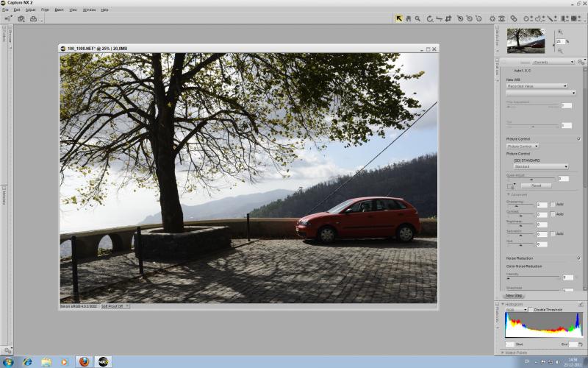Open Windows Explorer folder on taskbar
Image resolution: width=588 pixels, height=368 pixels.
click(46, 362)
